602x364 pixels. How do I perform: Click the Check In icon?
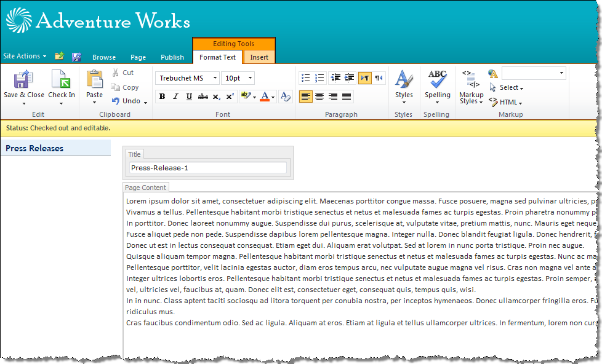(x=61, y=79)
